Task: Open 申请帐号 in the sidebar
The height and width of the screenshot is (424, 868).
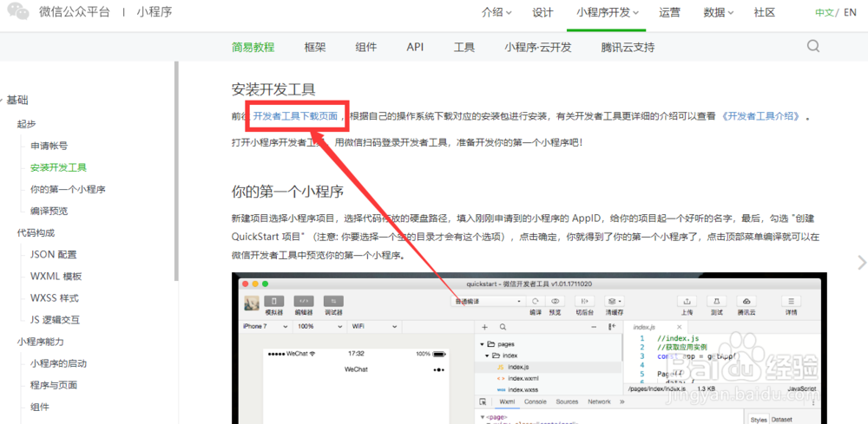Action: click(49, 146)
